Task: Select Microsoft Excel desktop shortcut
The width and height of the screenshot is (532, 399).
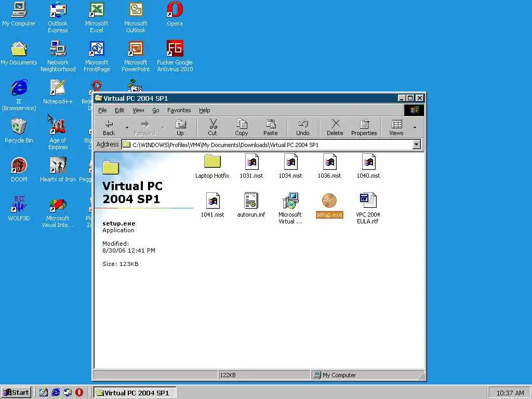Action: [x=97, y=18]
